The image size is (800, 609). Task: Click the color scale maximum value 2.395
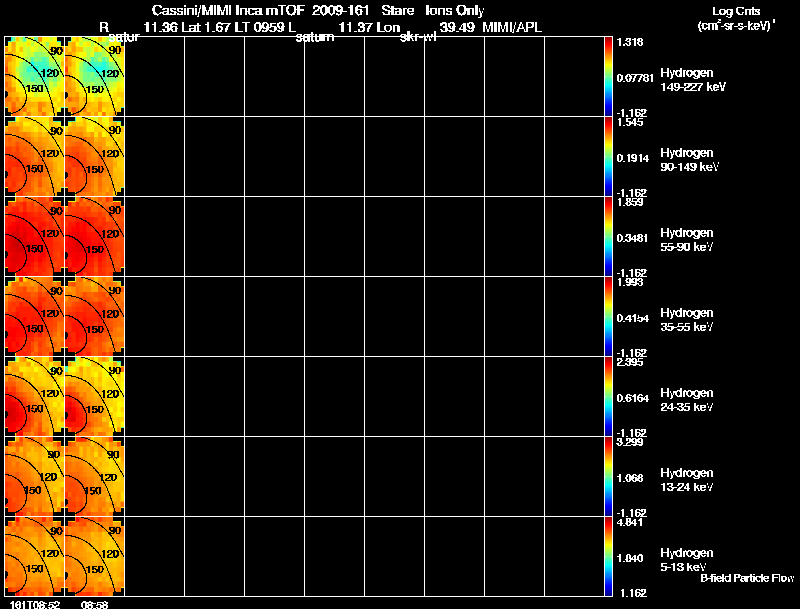pyautogui.click(x=630, y=363)
